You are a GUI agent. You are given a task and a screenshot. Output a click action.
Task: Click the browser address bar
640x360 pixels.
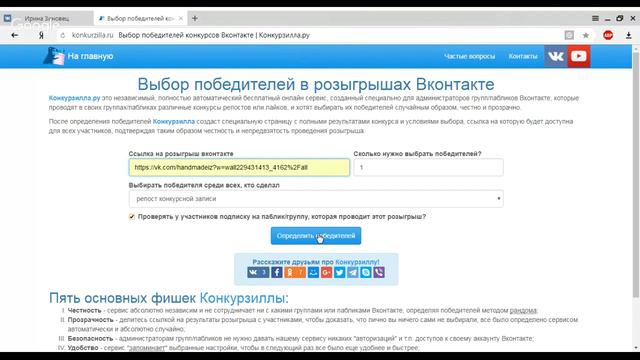(310, 36)
